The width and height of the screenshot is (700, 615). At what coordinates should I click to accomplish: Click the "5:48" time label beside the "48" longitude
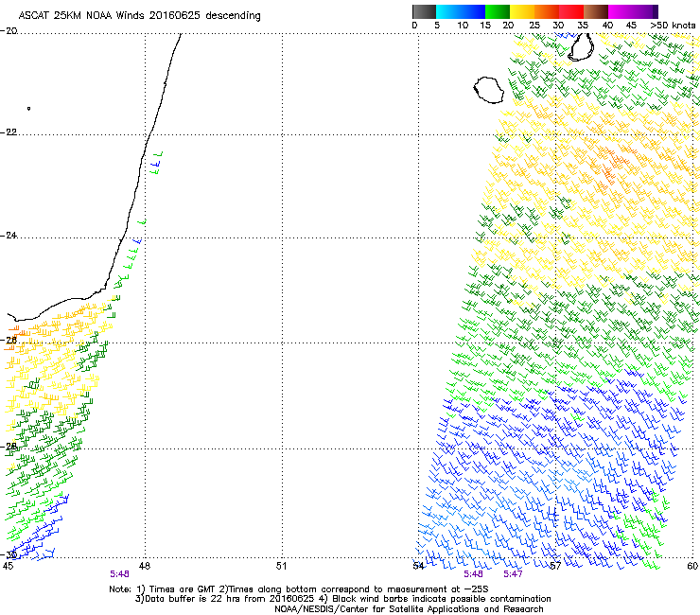click(119, 574)
